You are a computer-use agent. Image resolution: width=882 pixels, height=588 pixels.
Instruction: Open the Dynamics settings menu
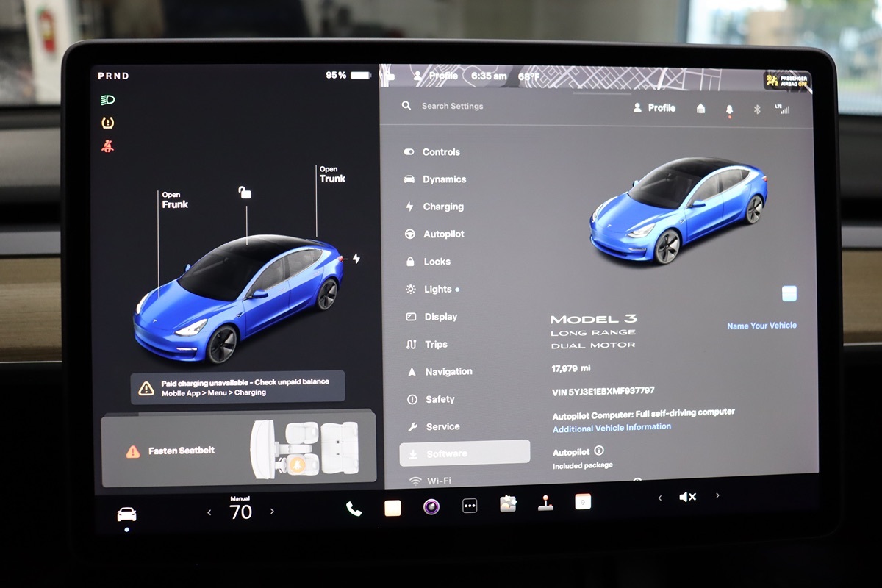435,179
